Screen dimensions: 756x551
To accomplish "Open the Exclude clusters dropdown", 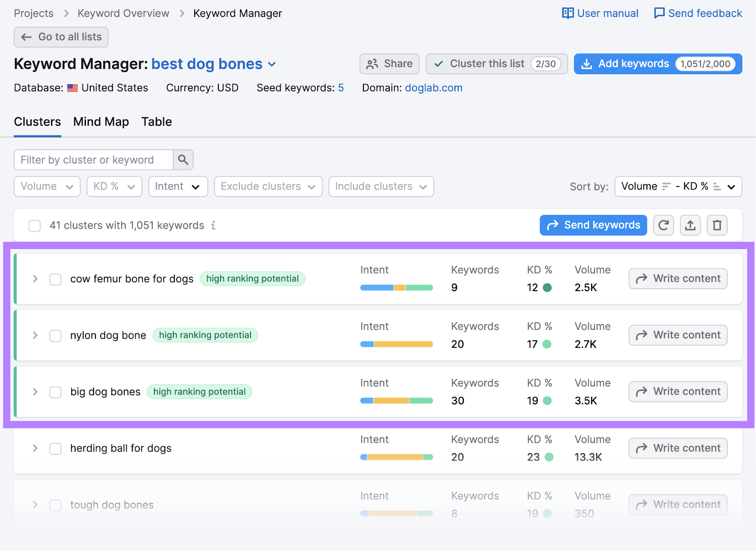I will coord(268,187).
